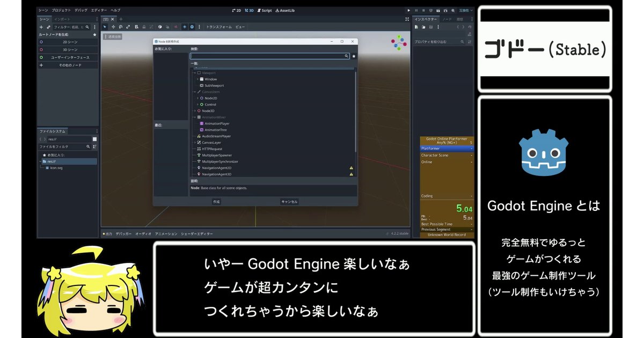Screen dimensions: 644x338
Task: Expand the CanvasLayer branch
Action: click(194, 143)
